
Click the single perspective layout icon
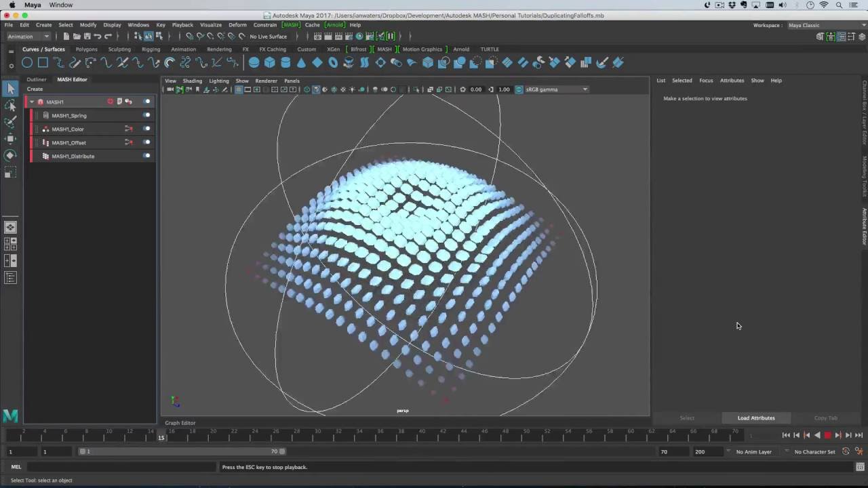10,228
